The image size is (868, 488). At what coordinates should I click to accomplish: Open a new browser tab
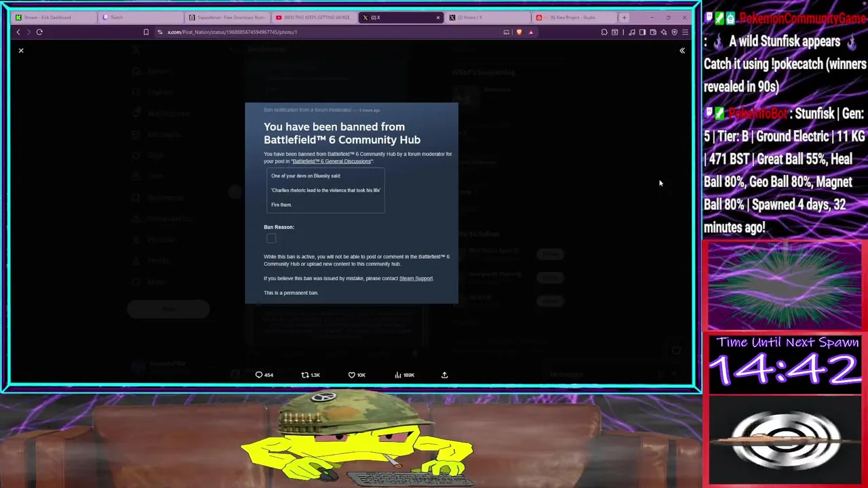(625, 18)
